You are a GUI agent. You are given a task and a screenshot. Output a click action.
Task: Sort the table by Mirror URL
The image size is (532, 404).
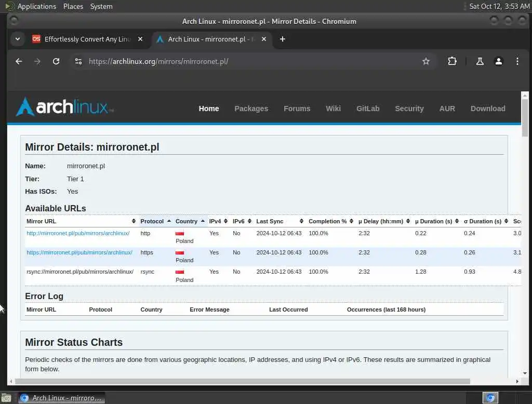[81, 221]
